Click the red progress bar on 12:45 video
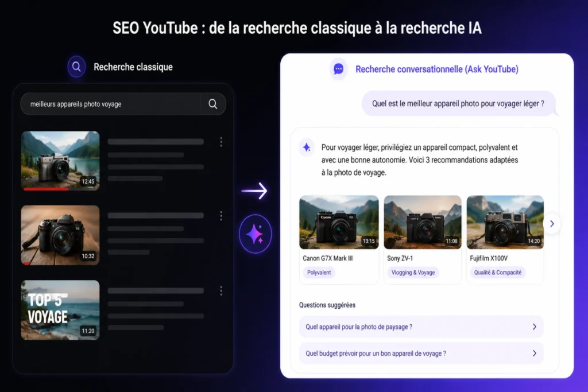The width and height of the screenshot is (588, 392). coord(46,189)
